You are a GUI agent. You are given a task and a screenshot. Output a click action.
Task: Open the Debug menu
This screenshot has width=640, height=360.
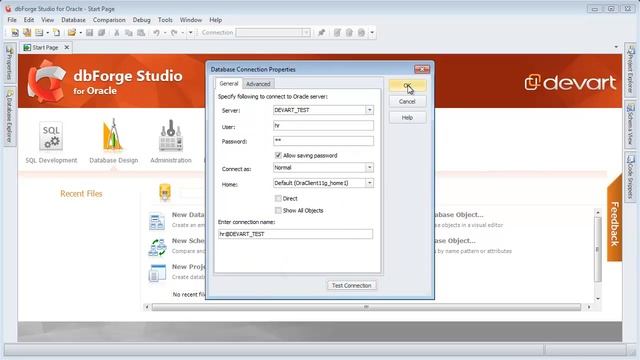point(141,20)
